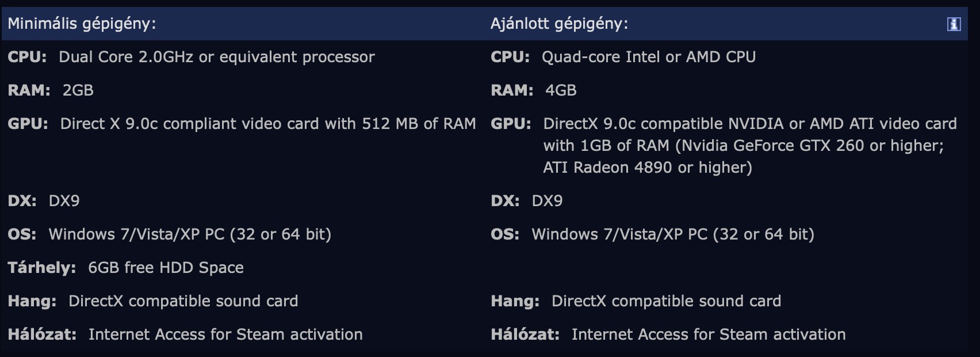Click the minimum OS Windows 7/Vista/XP text

click(190, 234)
